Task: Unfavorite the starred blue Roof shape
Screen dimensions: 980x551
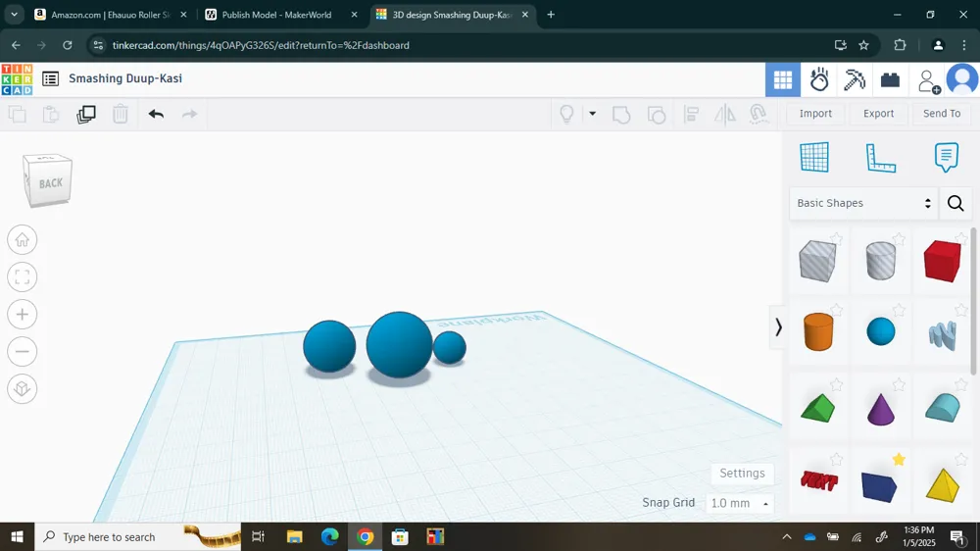Action: point(899,460)
